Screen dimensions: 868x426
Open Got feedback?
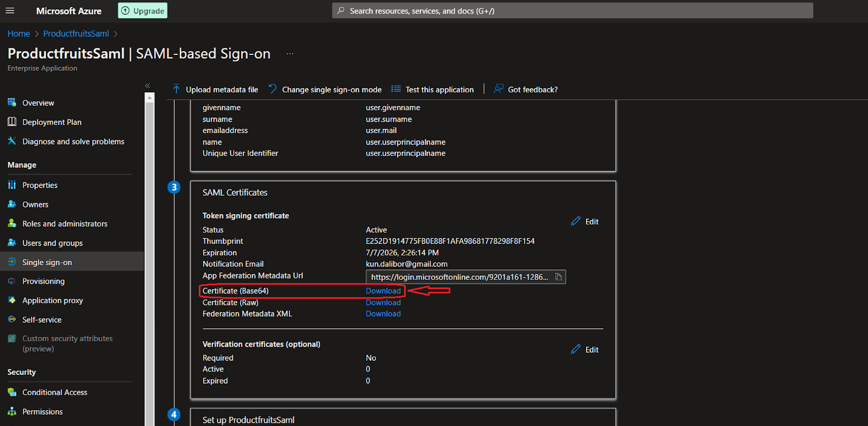coord(533,90)
